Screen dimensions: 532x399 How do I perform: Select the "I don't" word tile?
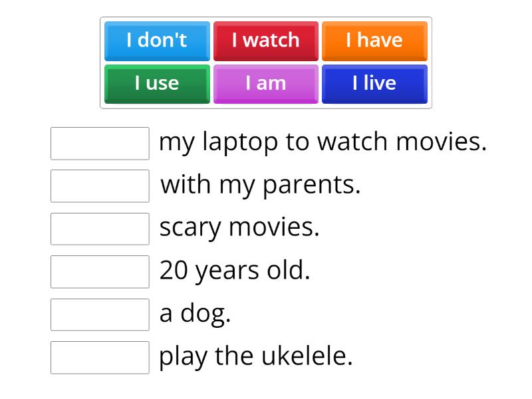pyautogui.click(x=156, y=40)
